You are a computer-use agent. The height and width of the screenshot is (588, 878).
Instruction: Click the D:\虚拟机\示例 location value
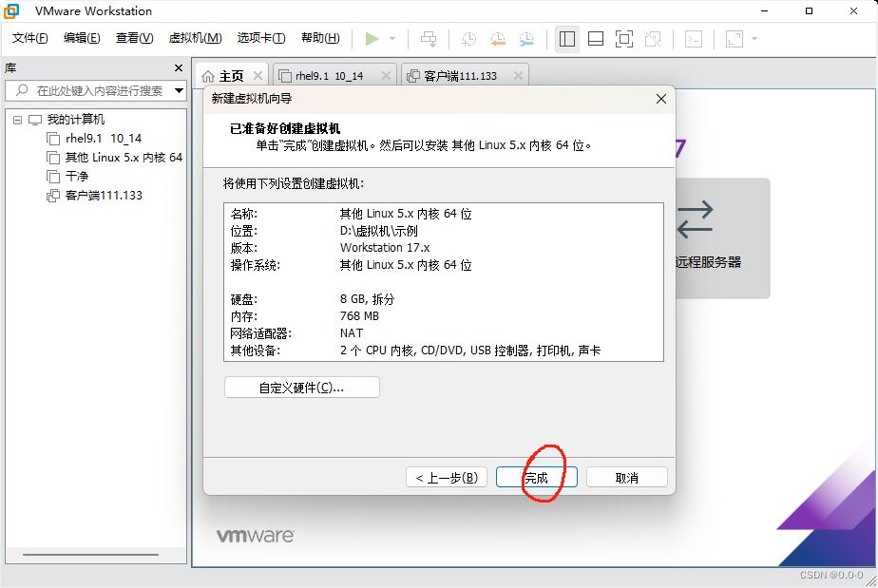(x=378, y=231)
